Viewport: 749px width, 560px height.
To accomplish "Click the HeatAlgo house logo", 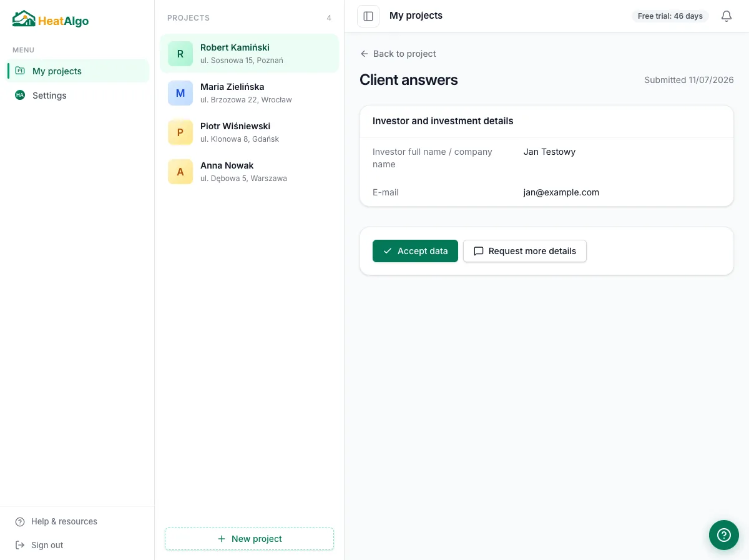I will pos(24,19).
